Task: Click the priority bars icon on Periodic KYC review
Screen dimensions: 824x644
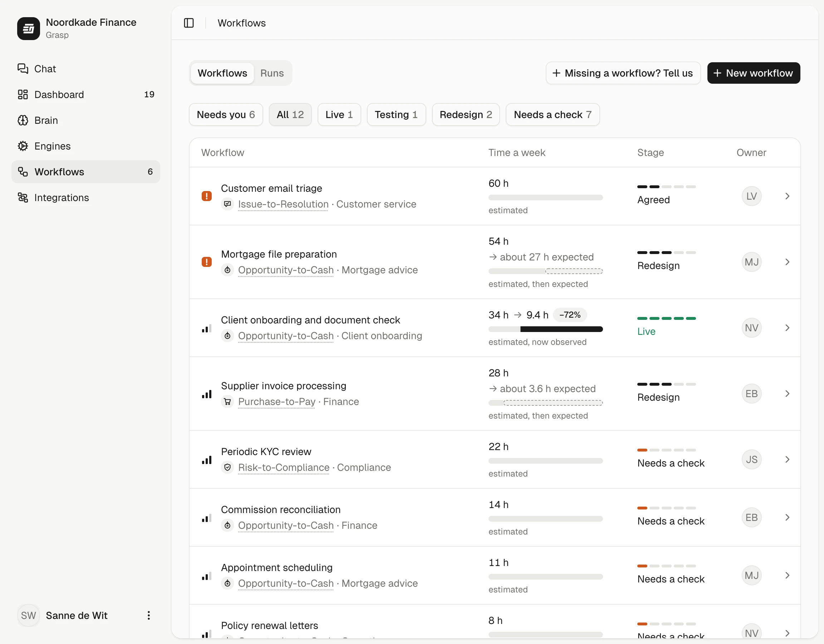Action: point(206,460)
